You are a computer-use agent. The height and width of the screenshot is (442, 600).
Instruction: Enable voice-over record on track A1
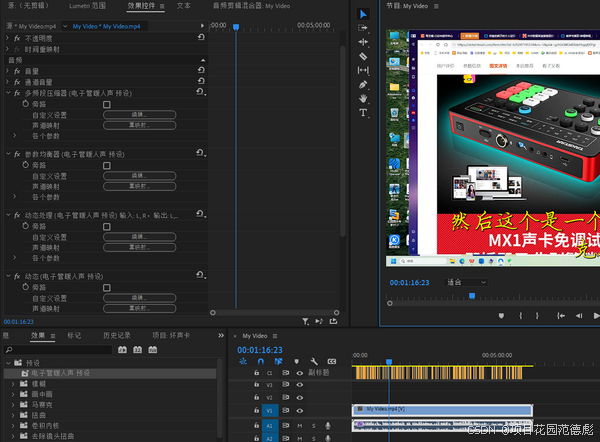pyautogui.click(x=328, y=426)
